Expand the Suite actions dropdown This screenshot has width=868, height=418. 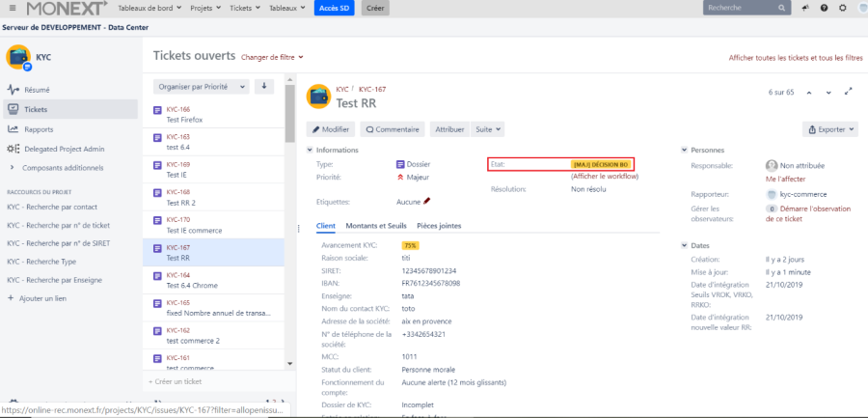click(x=489, y=128)
